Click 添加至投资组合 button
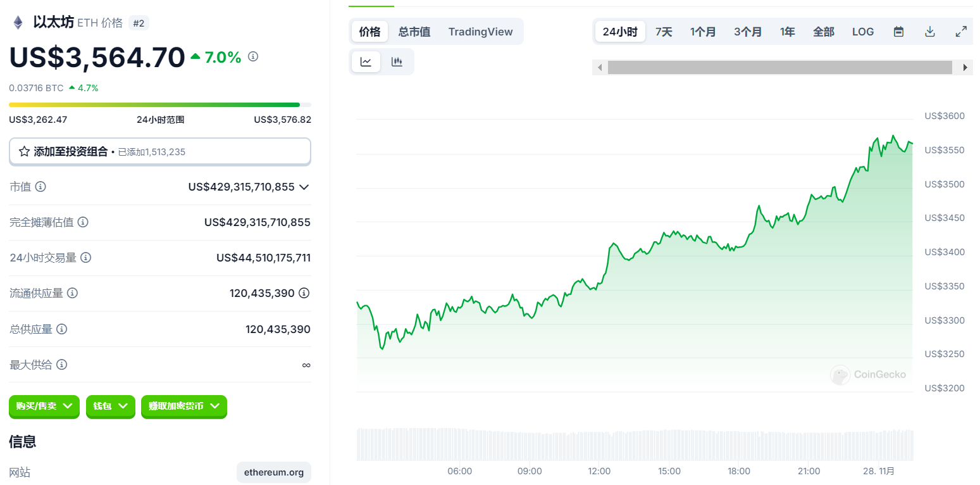The image size is (980, 485). click(x=160, y=152)
